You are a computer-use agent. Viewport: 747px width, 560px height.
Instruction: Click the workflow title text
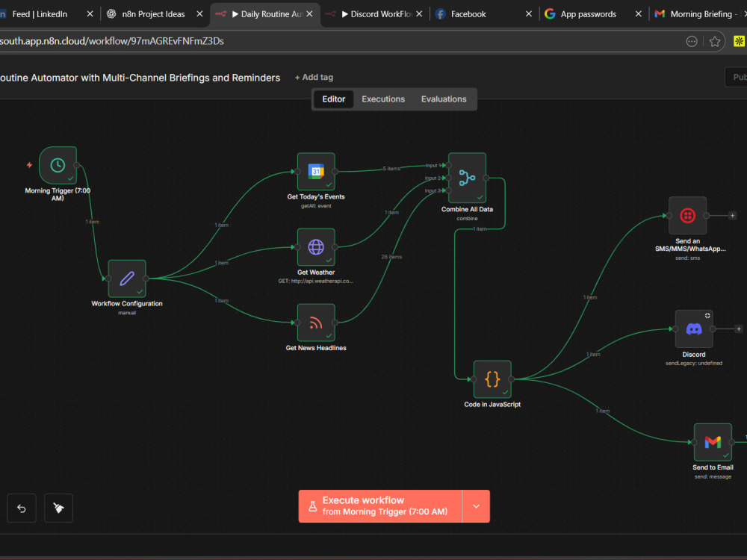click(x=140, y=78)
